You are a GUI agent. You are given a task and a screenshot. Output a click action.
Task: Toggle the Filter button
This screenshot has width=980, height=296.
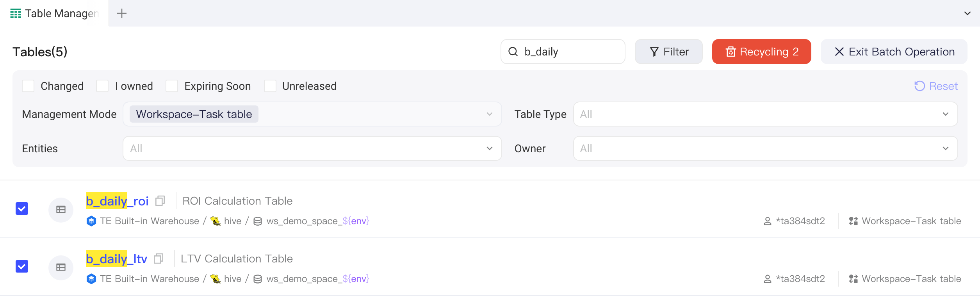pos(669,52)
